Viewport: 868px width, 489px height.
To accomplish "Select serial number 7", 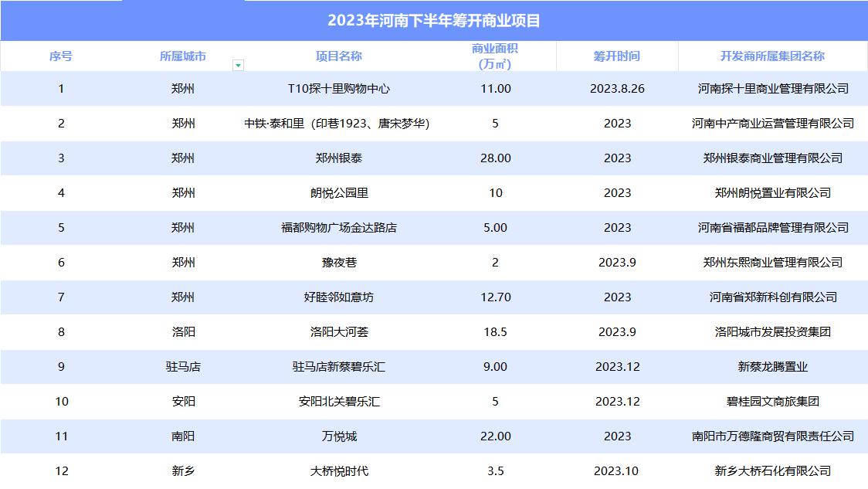I will (62, 297).
